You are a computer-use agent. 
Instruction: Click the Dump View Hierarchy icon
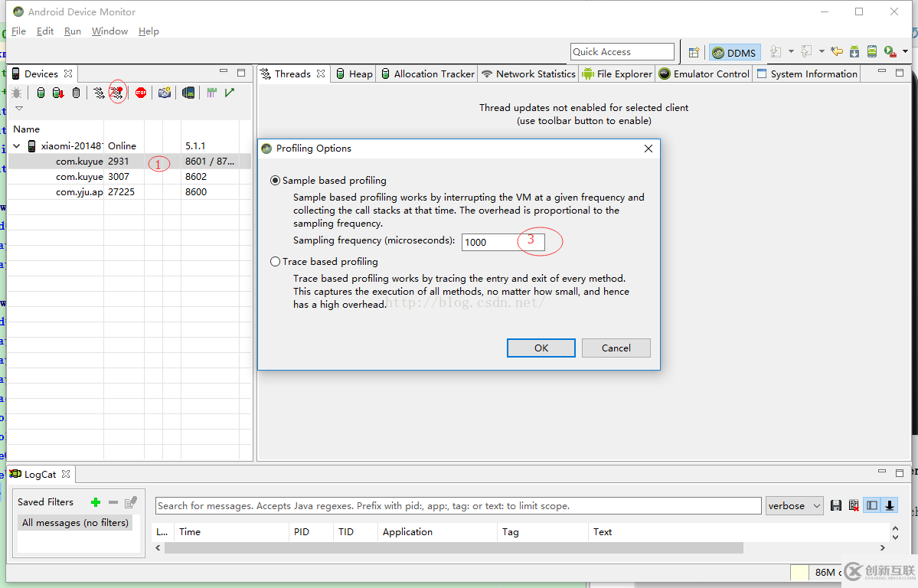(188, 93)
